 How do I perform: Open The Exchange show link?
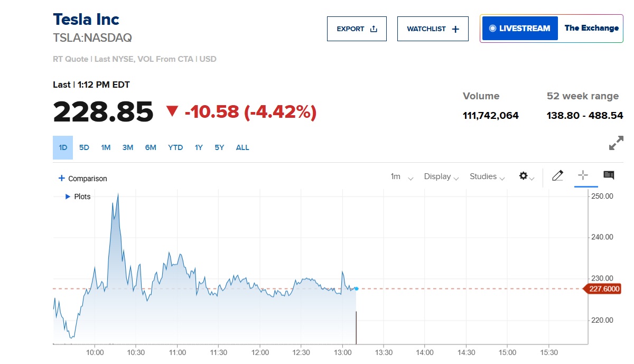coord(591,28)
